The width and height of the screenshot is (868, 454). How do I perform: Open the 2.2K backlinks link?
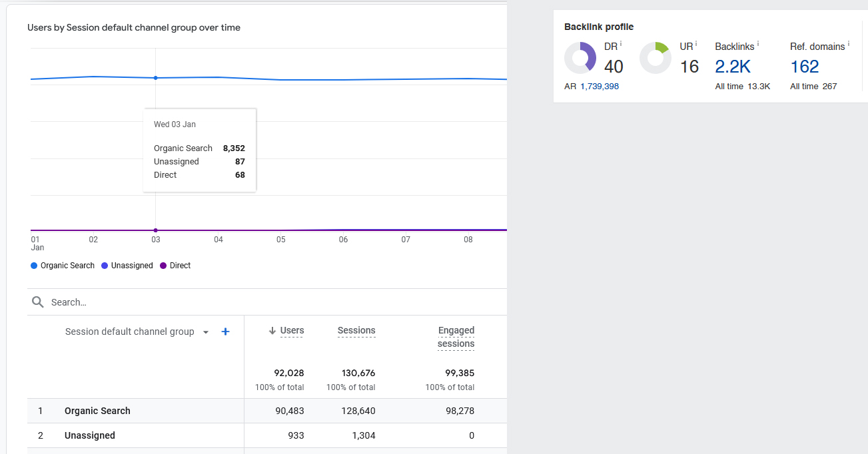(733, 67)
